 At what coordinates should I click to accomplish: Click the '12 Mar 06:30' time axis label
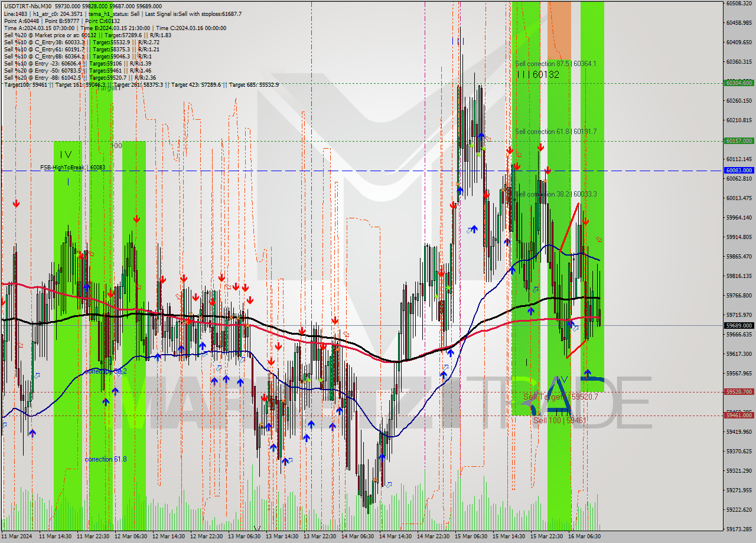[x=130, y=537]
